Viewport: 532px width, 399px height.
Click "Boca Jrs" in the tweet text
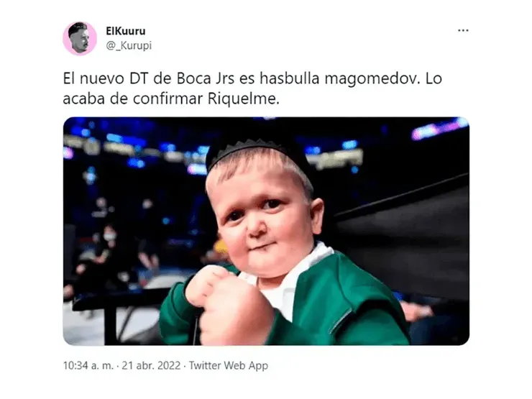[x=206, y=78]
